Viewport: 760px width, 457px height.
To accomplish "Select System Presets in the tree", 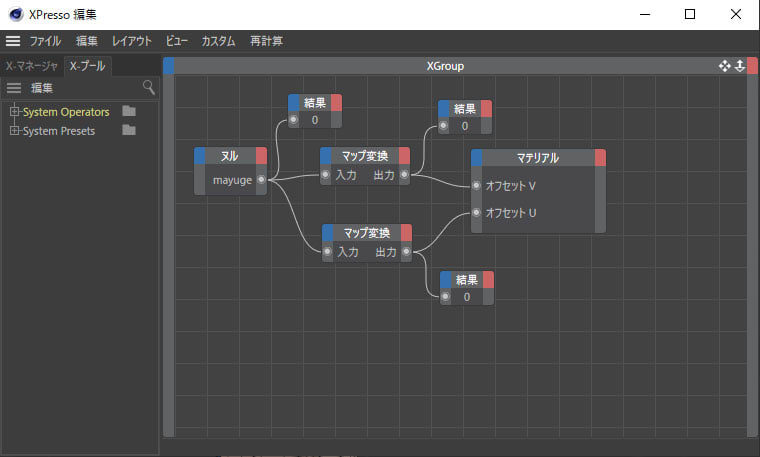I will [x=59, y=131].
